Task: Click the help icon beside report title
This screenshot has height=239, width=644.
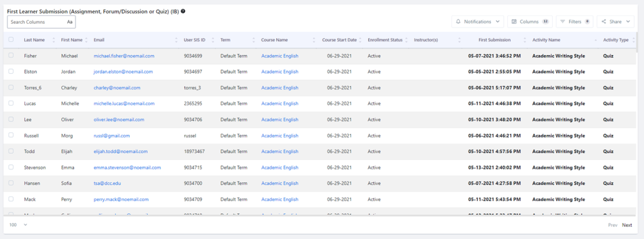Action: pyautogui.click(x=183, y=11)
